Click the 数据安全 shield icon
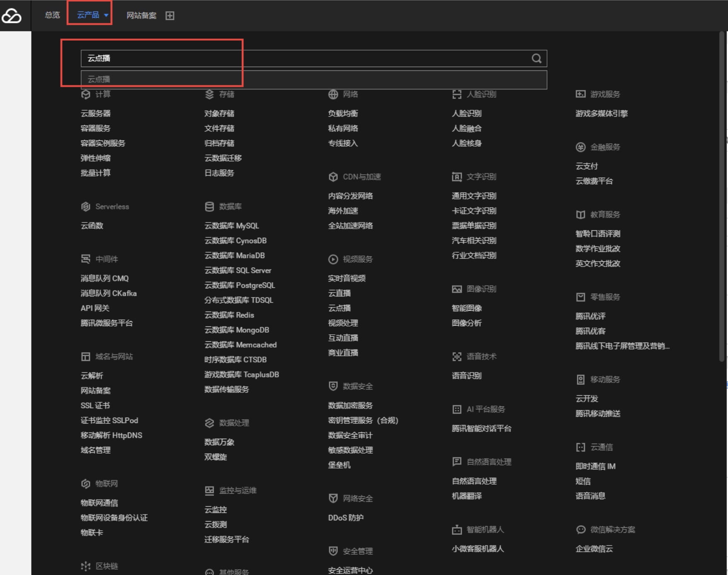This screenshot has height=575, width=728. click(x=333, y=386)
